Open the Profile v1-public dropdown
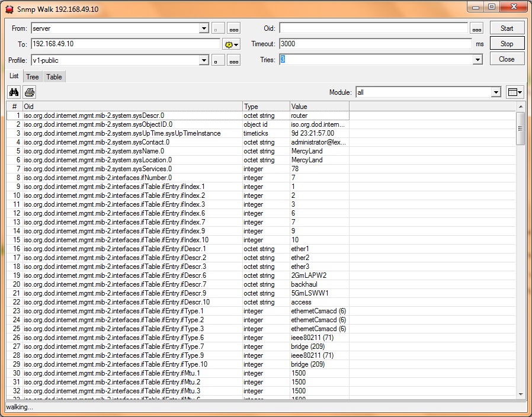 (x=204, y=59)
